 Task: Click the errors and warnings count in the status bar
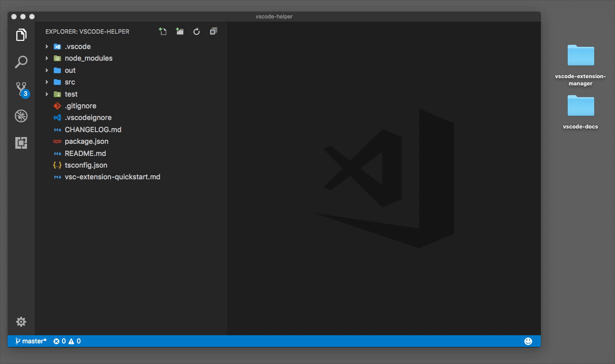[x=67, y=341]
